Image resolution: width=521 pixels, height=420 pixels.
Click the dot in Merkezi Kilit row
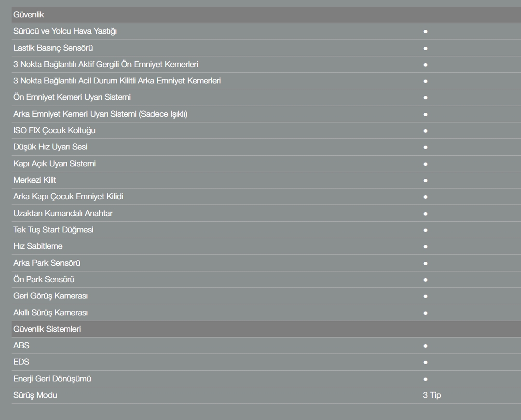(425, 181)
